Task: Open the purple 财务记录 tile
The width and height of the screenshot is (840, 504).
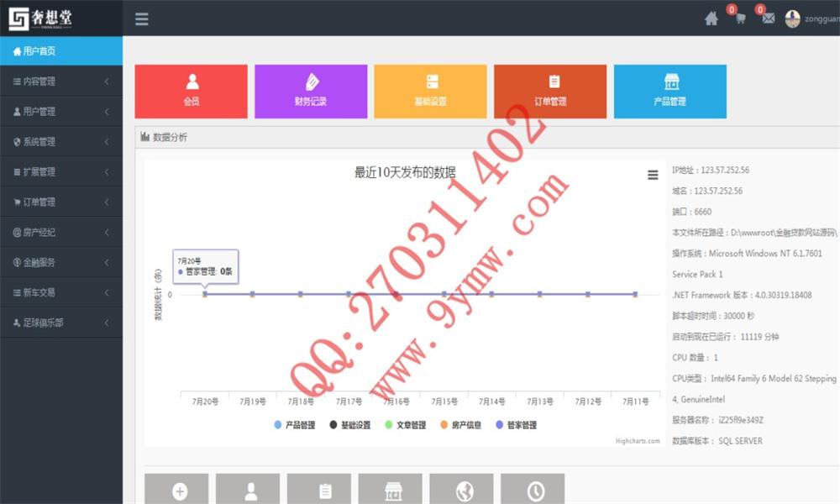Action: [x=311, y=91]
